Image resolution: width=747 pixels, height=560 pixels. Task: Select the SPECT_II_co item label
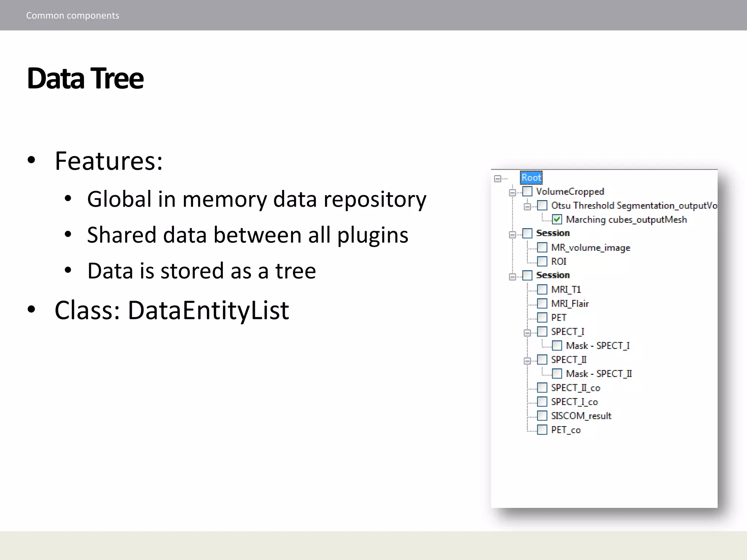[576, 388]
